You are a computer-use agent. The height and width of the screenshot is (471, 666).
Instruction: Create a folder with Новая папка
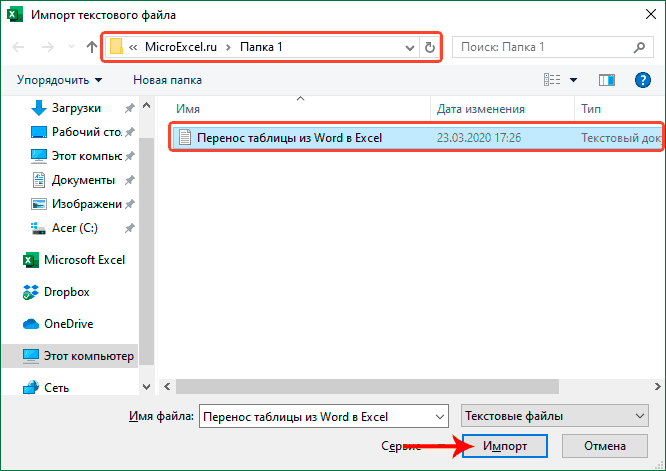pos(167,80)
